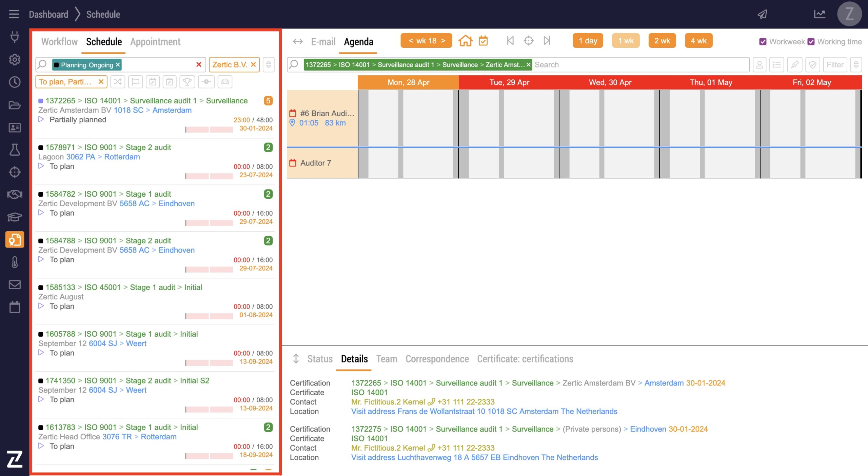Select the 2 wk view button

(x=662, y=41)
